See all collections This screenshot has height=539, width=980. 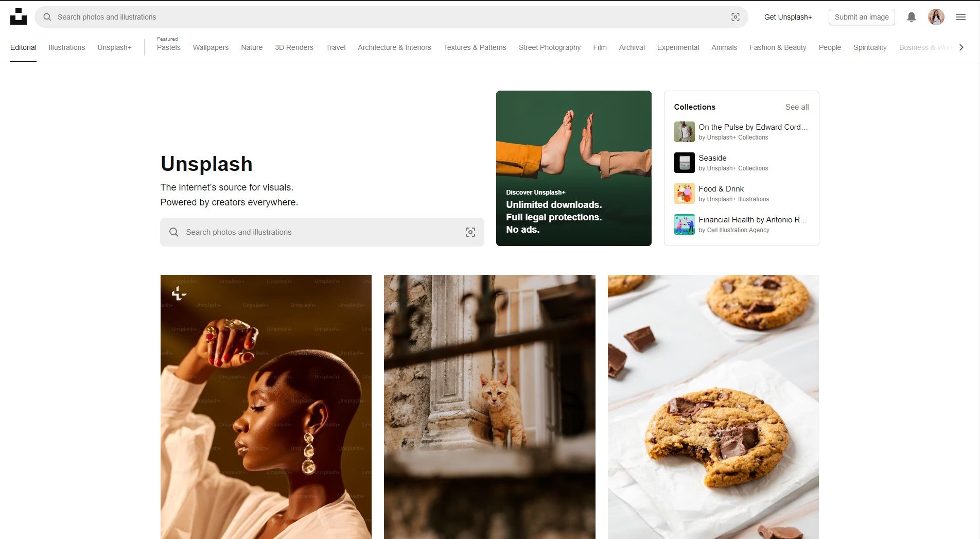coord(797,107)
